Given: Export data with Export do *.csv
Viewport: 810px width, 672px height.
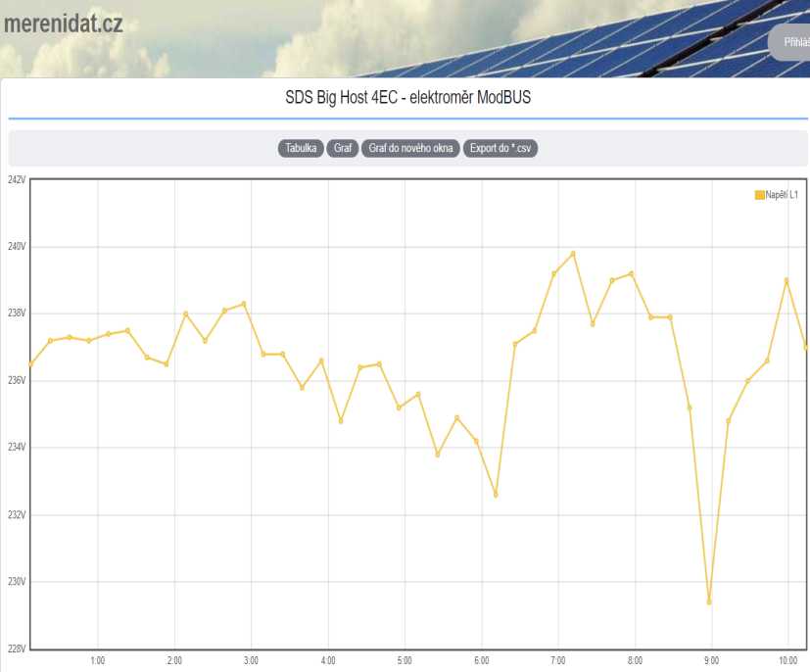Looking at the screenshot, I should click(500, 149).
